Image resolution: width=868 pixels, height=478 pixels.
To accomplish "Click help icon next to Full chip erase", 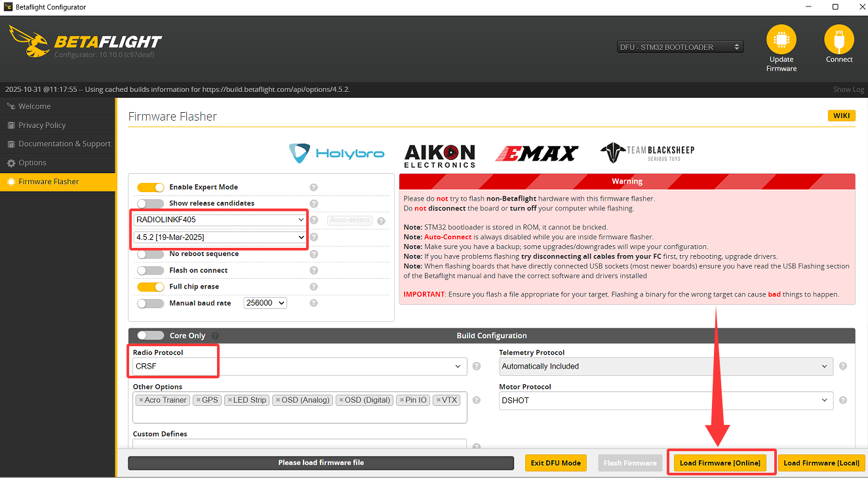I will [313, 287].
